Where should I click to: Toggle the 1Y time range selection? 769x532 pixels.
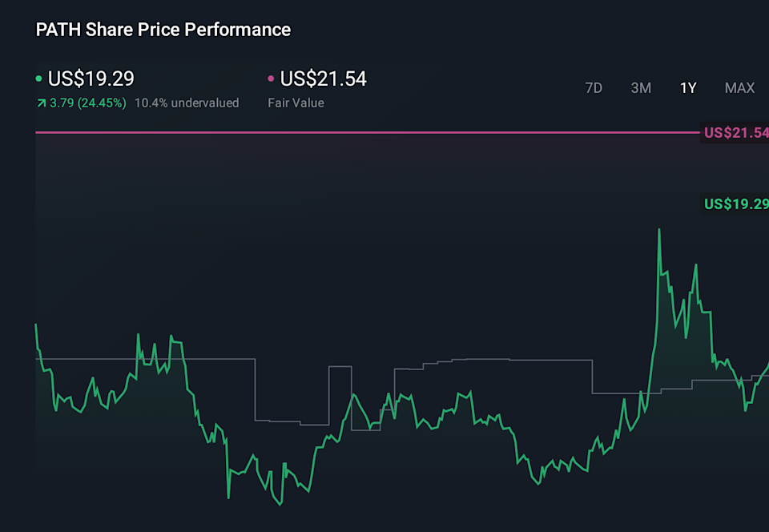[x=687, y=88]
